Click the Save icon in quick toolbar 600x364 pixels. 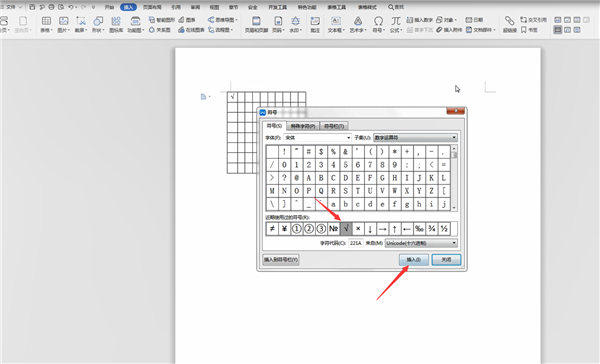(x=32, y=7)
